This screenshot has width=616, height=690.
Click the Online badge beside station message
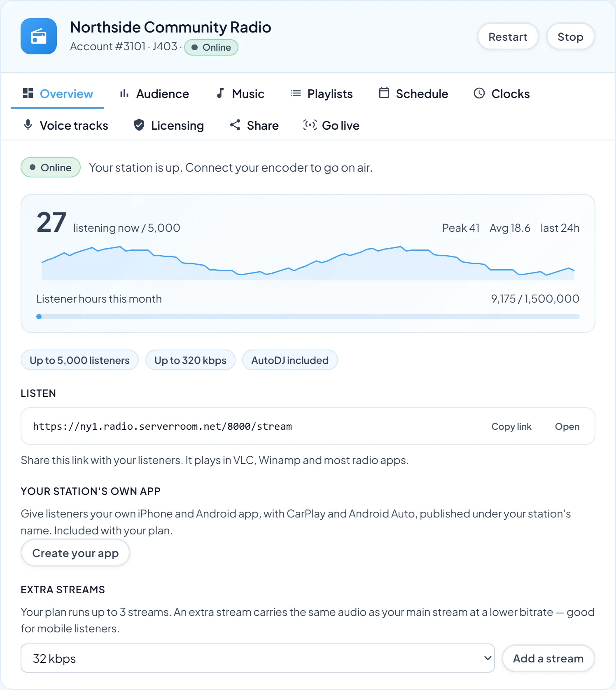click(x=51, y=167)
